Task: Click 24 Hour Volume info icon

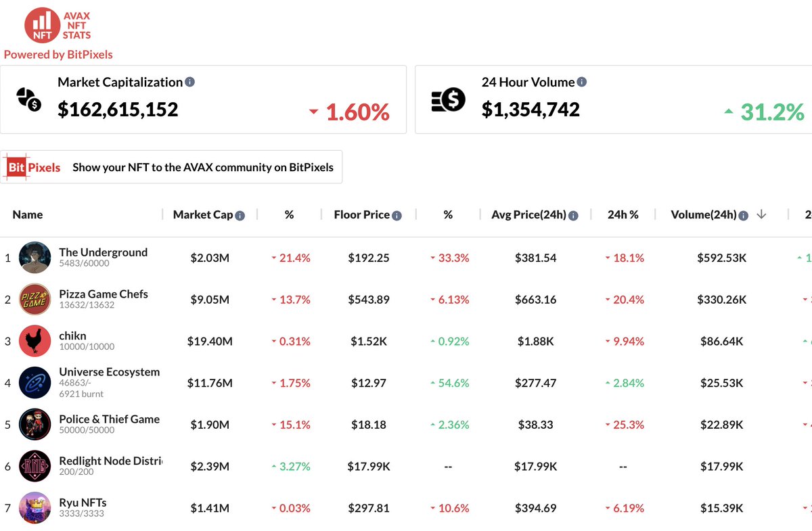Action: point(582,82)
